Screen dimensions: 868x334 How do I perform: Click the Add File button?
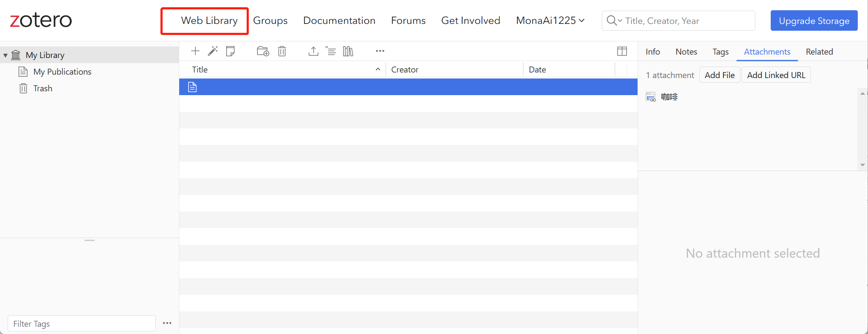(719, 75)
